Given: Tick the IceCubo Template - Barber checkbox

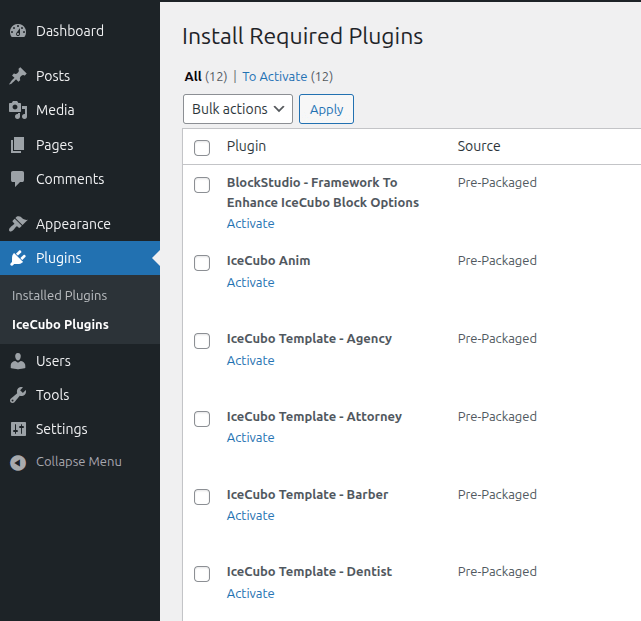Looking at the screenshot, I should click(x=202, y=497).
